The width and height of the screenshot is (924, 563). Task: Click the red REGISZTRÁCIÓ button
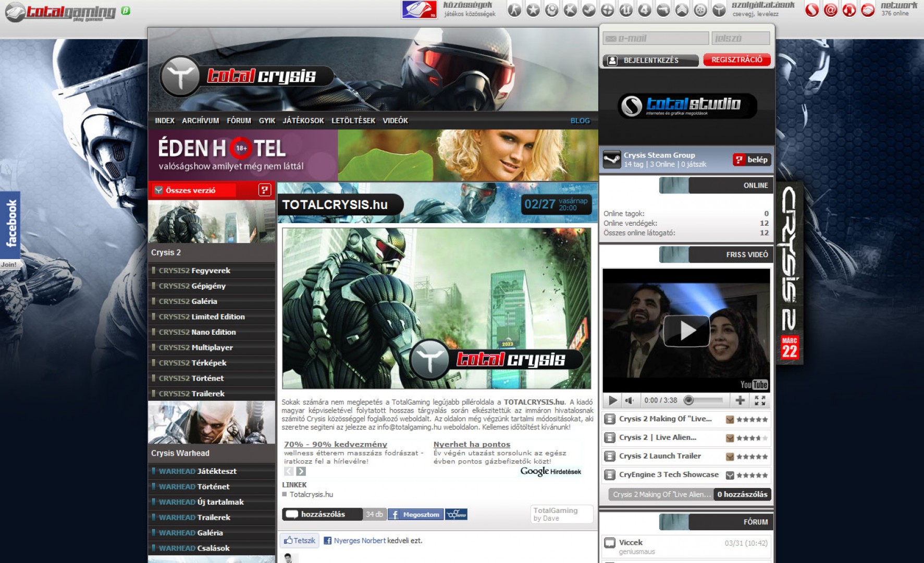(x=736, y=60)
